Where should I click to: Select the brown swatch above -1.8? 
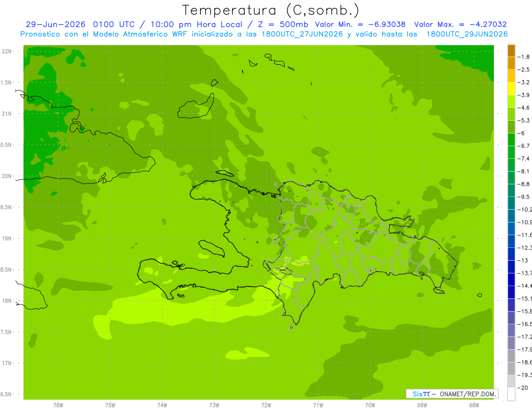point(511,51)
